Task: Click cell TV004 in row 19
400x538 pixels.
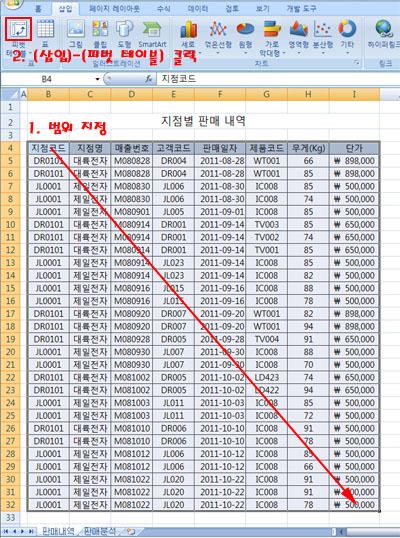Action: (267, 339)
